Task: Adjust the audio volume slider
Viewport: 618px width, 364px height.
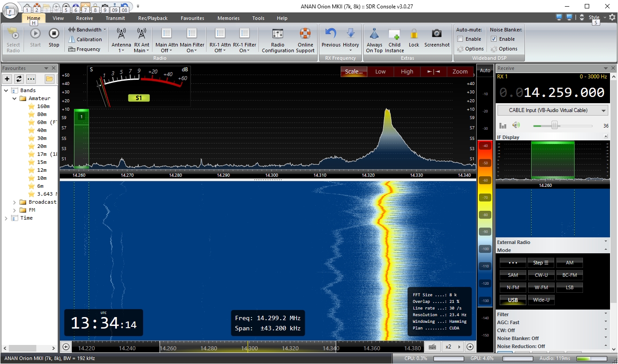Action: coord(554,126)
